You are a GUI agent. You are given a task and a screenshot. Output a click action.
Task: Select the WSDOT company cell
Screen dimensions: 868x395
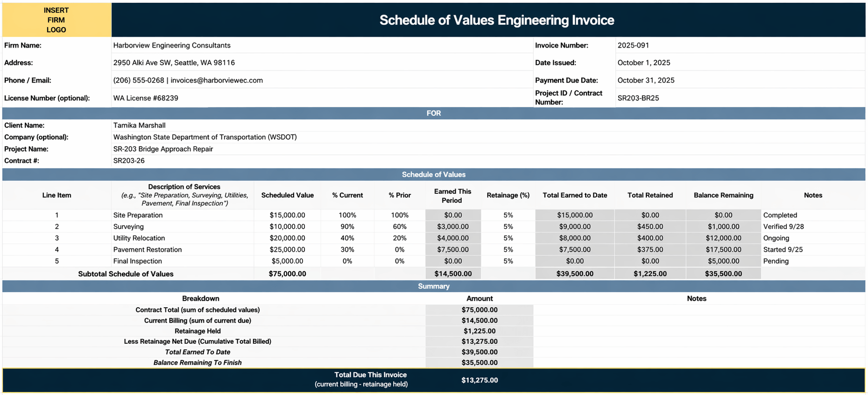pyautogui.click(x=488, y=137)
